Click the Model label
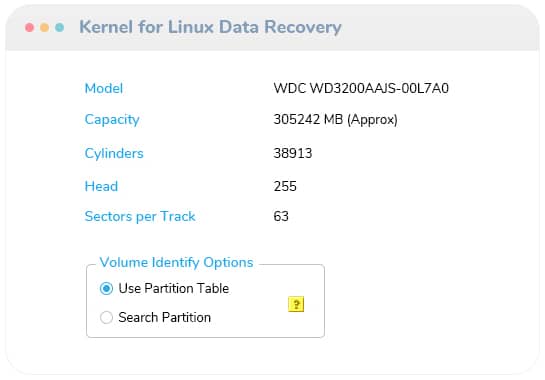 (x=104, y=88)
